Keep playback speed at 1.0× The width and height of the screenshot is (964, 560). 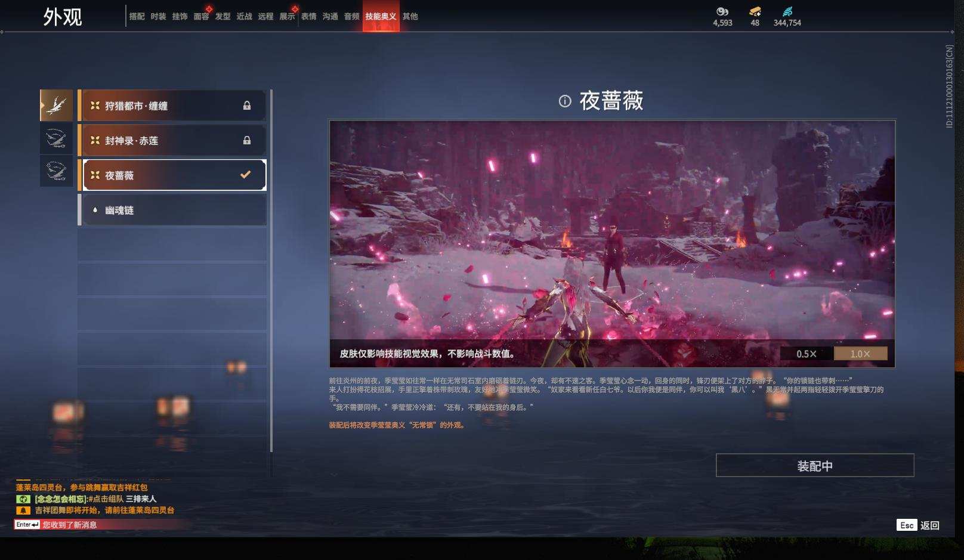click(x=860, y=354)
